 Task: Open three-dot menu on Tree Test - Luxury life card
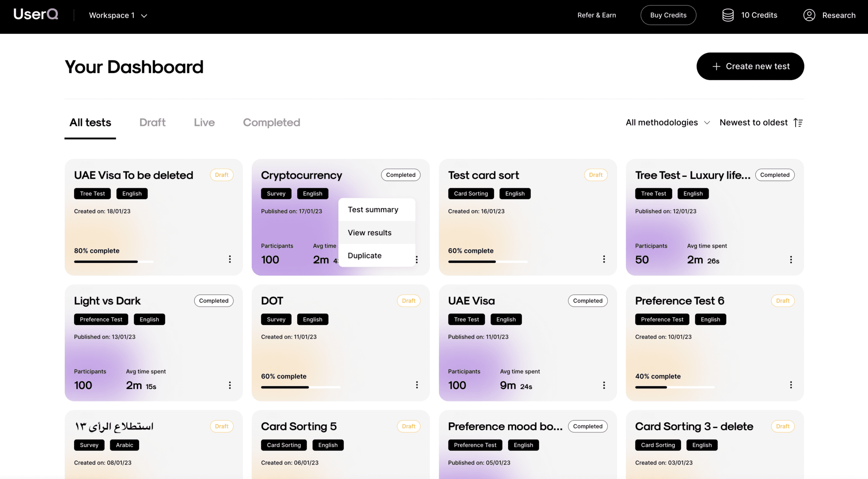tap(791, 259)
